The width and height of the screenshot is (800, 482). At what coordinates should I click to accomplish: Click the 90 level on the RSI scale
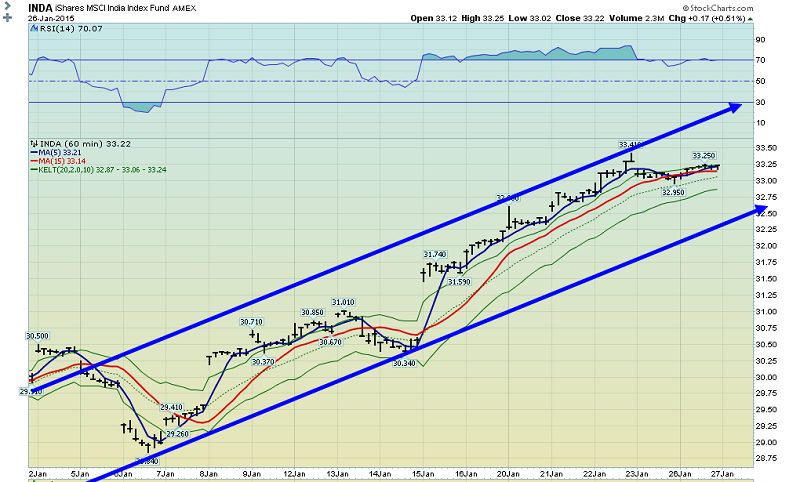click(x=760, y=40)
